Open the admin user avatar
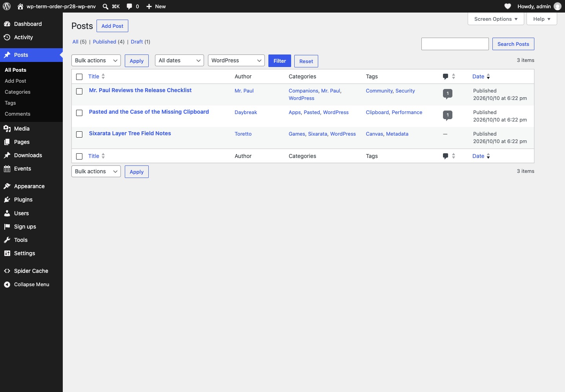The image size is (565, 392). pyautogui.click(x=557, y=6)
